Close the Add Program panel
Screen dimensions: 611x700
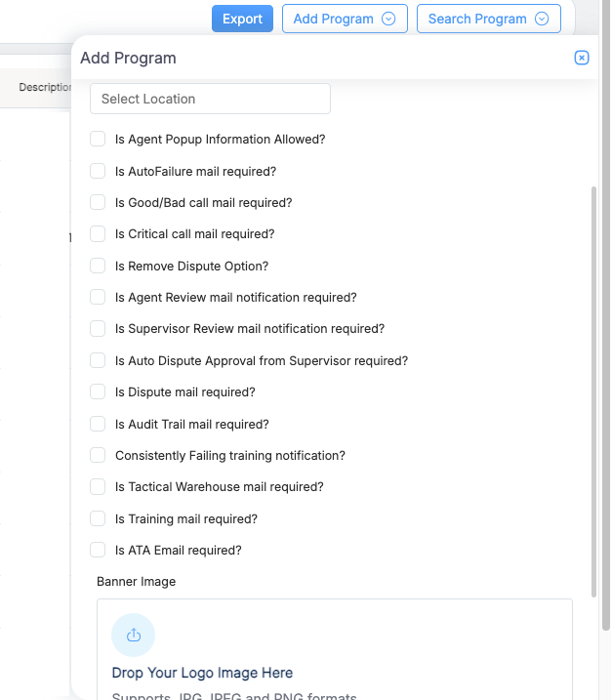click(x=582, y=58)
